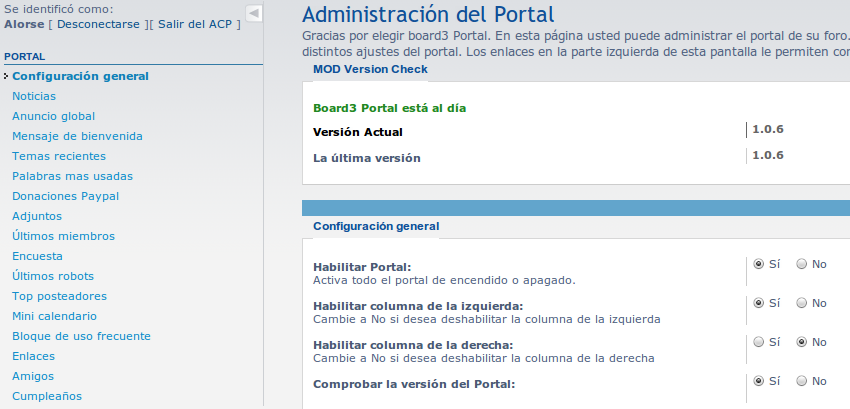Click the Desconectarse link

click(x=98, y=23)
